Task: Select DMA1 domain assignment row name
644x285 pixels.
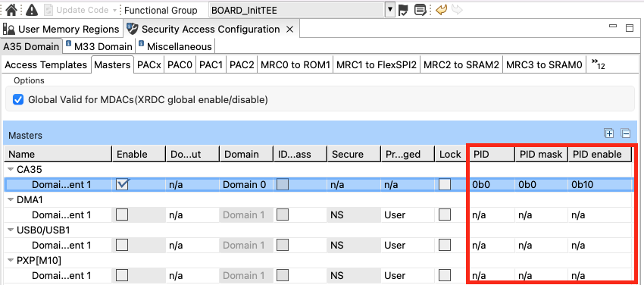Action: pyautogui.click(x=61, y=215)
